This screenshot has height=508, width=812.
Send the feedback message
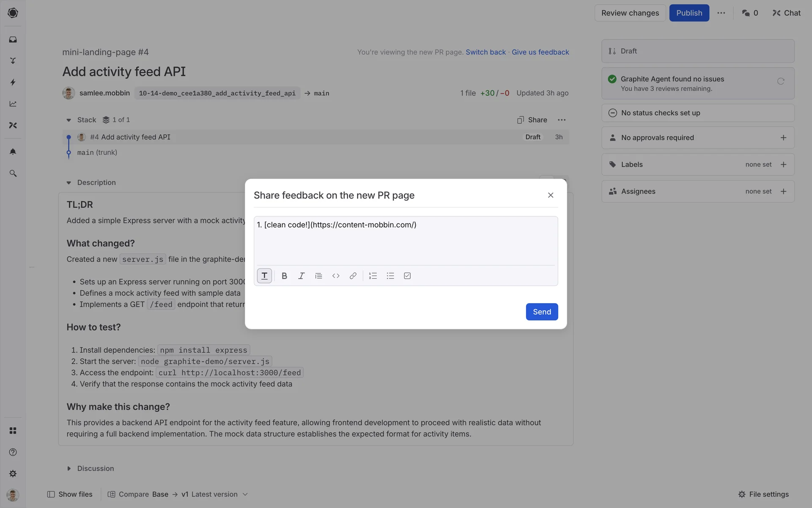[x=542, y=312]
